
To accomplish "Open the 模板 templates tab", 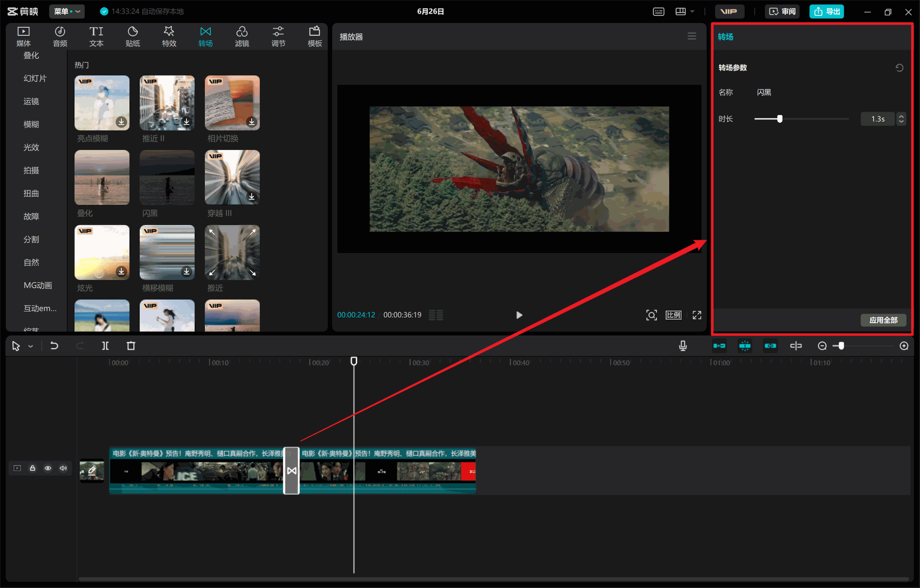I will pyautogui.click(x=315, y=36).
